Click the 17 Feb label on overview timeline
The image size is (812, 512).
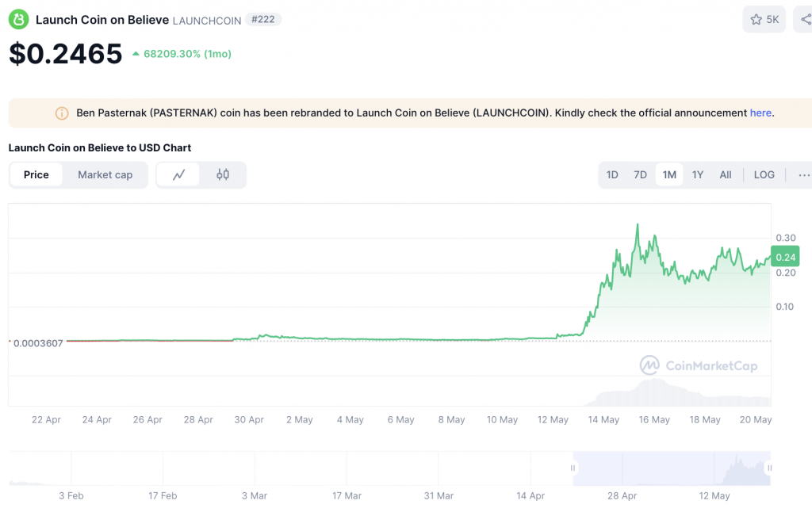click(x=163, y=495)
